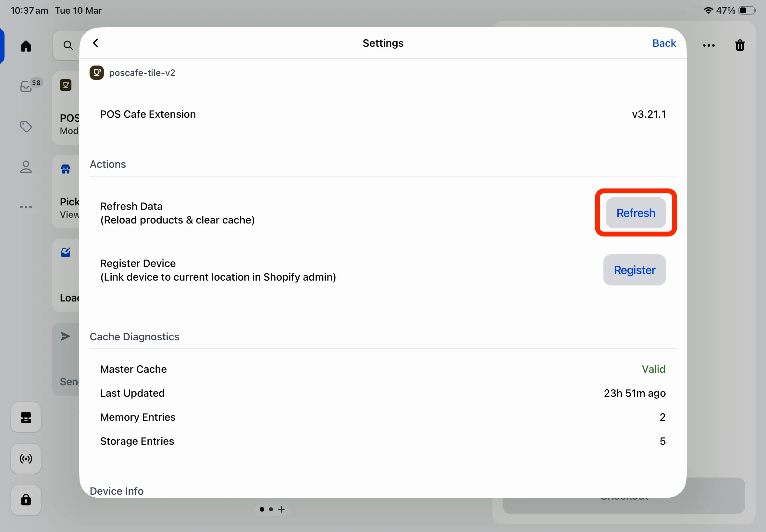Select the 'Actions' section heading
This screenshot has height=532, width=766.
(x=108, y=164)
